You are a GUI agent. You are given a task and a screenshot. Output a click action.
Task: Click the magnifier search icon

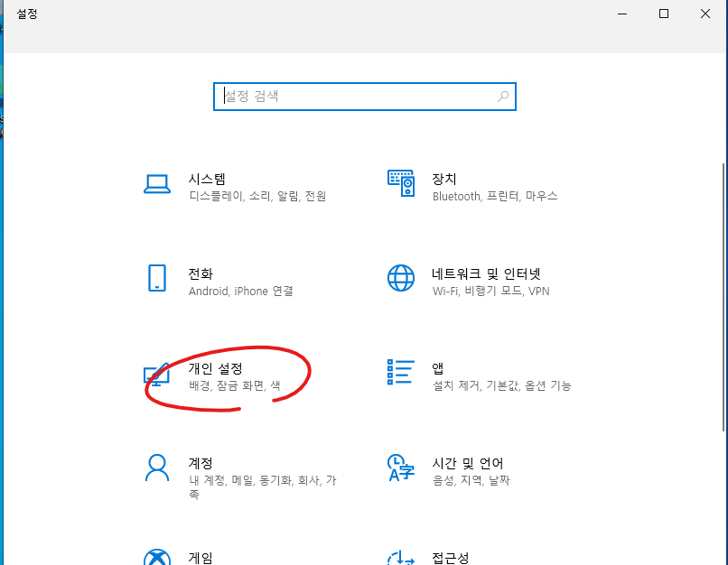pos(503,97)
